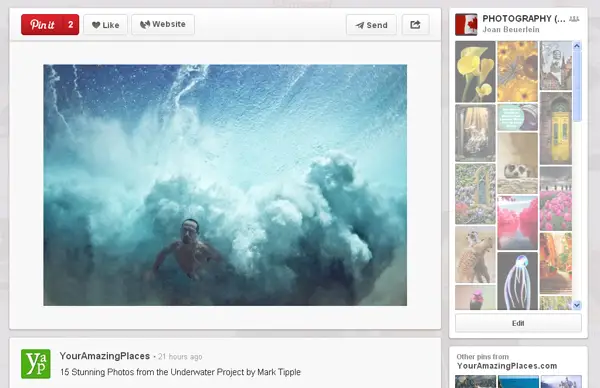The image size is (600, 388).
Task: Open the skull on sand thumbnail
Action: coord(517,163)
